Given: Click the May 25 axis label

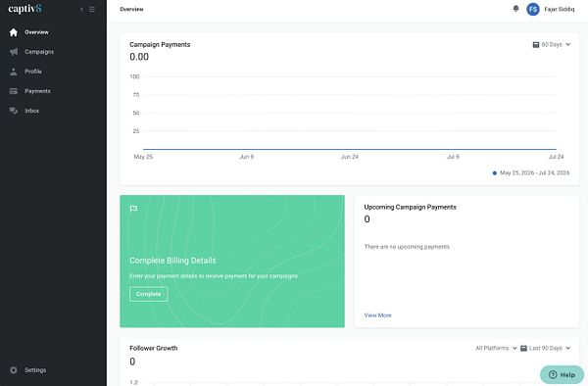Looking at the screenshot, I should click(x=143, y=157).
